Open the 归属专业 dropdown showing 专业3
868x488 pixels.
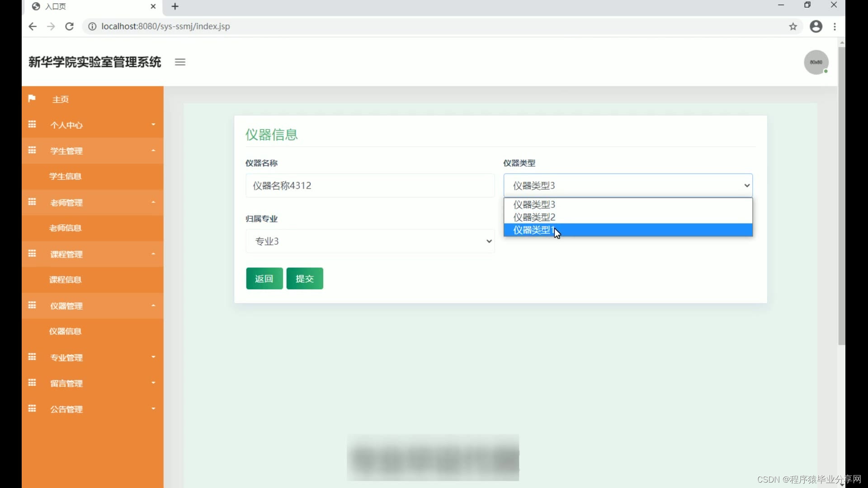tap(370, 241)
